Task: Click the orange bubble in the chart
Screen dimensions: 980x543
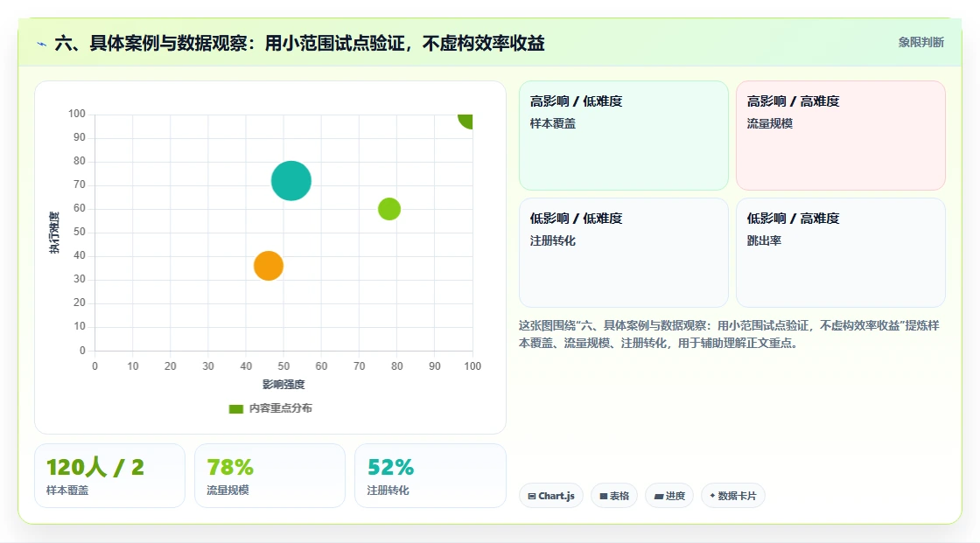Action: pos(268,266)
